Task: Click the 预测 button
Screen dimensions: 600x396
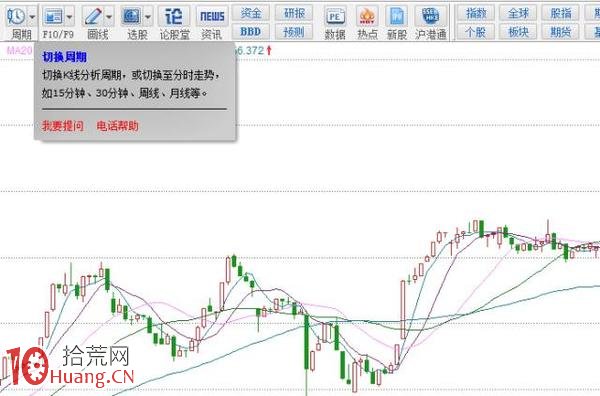Action: point(294,32)
